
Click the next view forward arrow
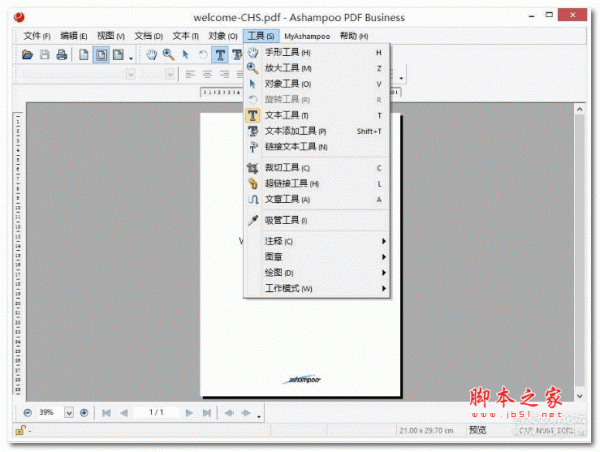[x=246, y=413]
